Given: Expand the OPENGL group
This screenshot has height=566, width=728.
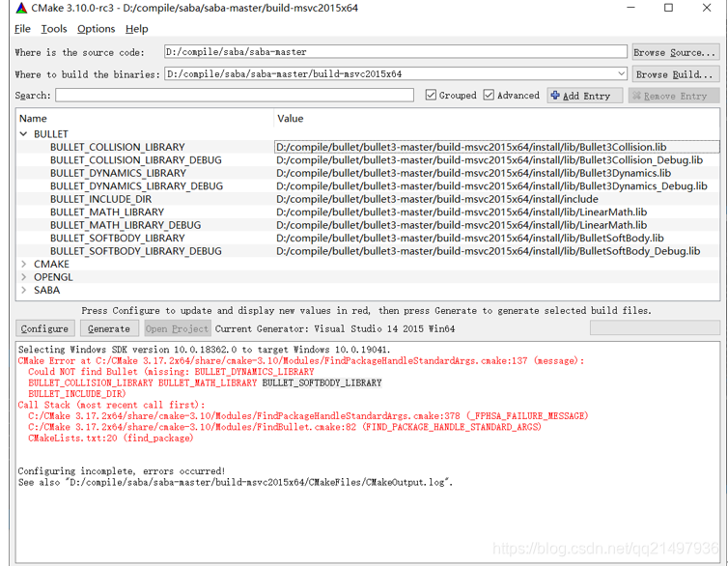Looking at the screenshot, I should click(x=24, y=277).
